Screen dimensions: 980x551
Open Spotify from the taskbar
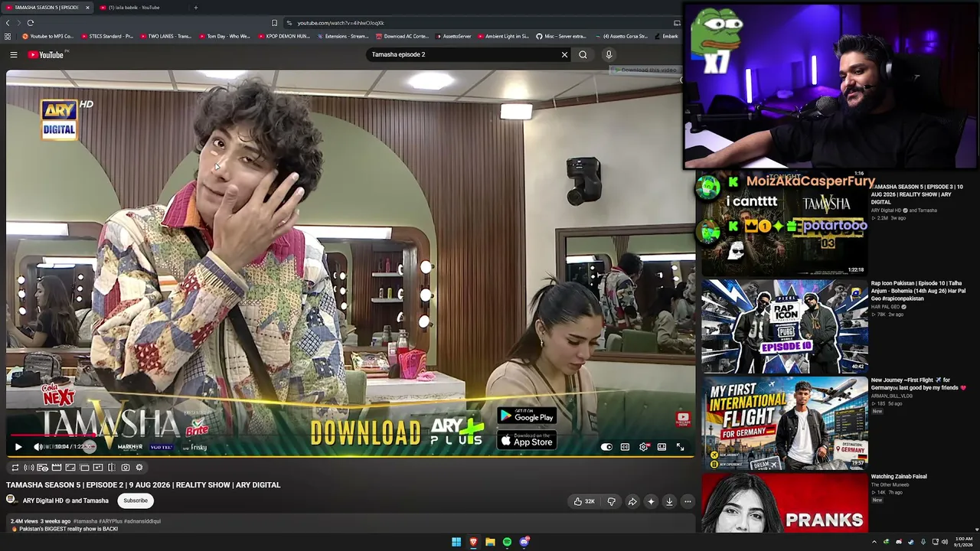click(507, 542)
